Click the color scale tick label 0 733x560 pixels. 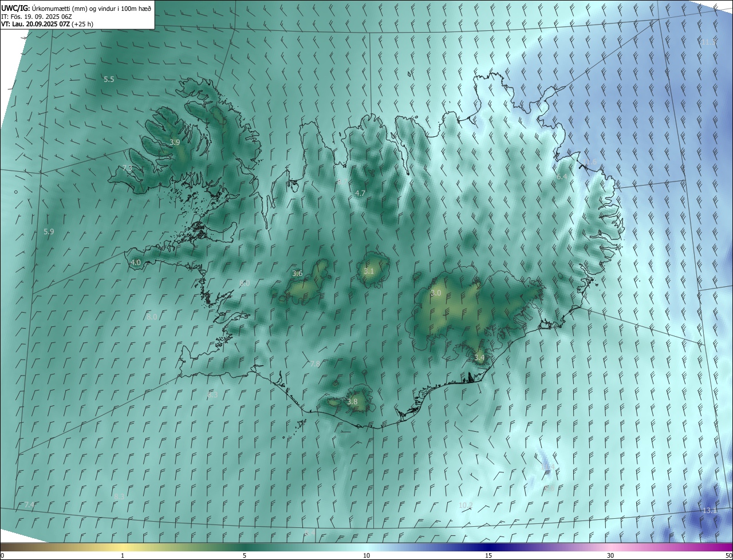pyautogui.click(x=2, y=556)
